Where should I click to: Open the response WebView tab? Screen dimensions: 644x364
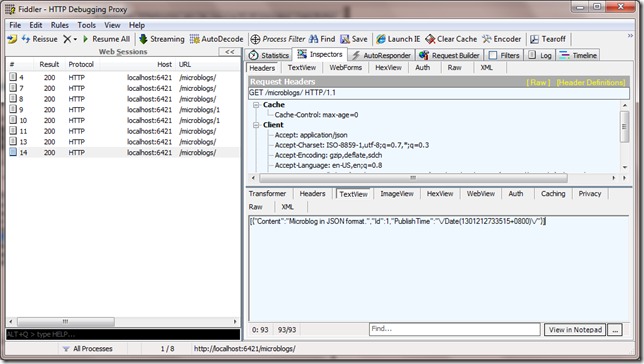tap(481, 194)
